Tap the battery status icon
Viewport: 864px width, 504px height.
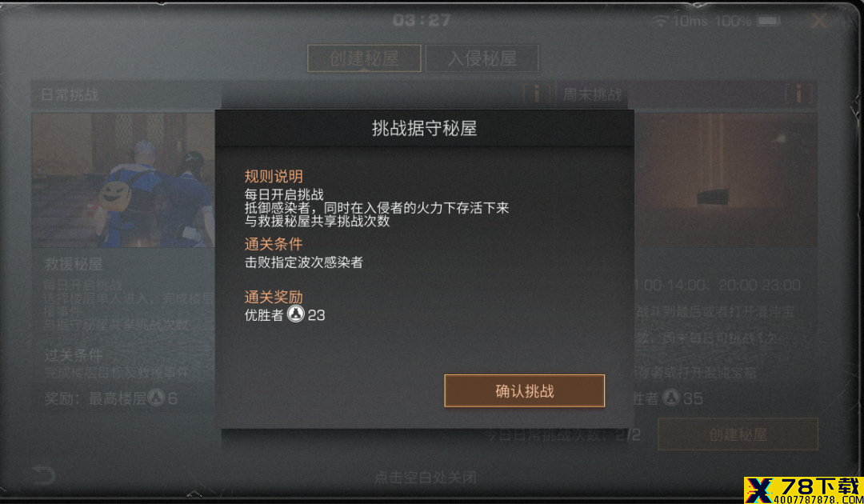768,21
